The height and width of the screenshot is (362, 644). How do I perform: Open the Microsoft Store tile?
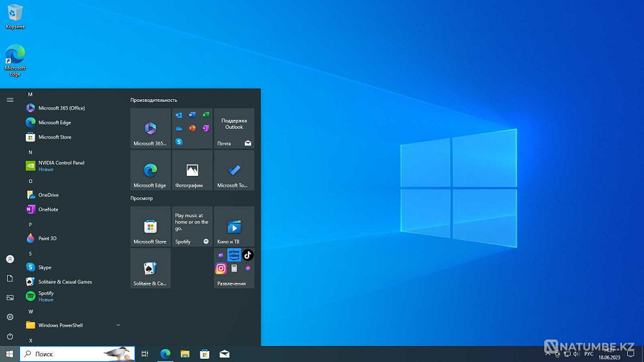coord(150,226)
